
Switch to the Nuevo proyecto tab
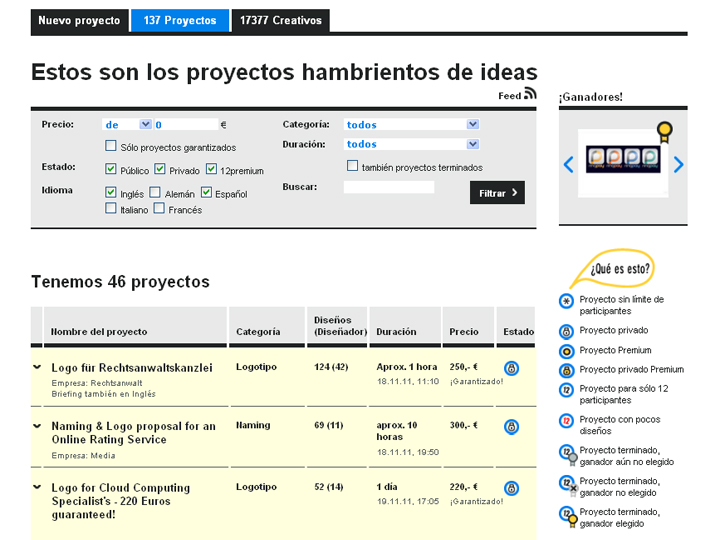click(79, 20)
